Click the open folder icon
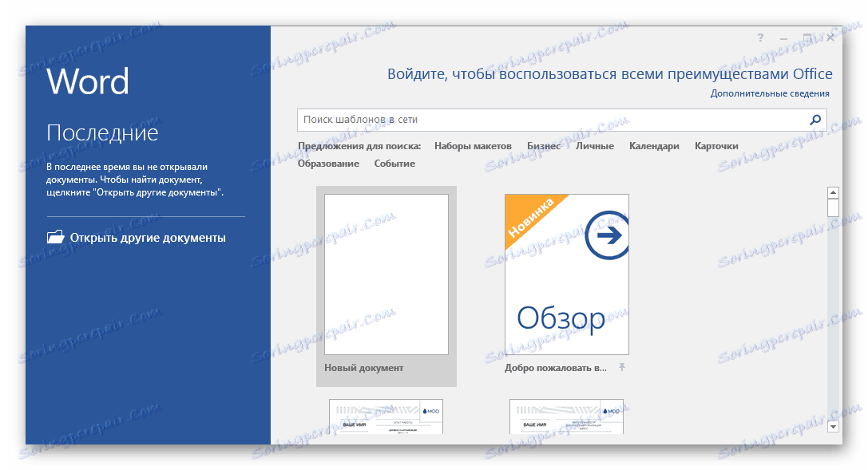Image resolution: width=868 pixels, height=470 pixels. click(55, 237)
